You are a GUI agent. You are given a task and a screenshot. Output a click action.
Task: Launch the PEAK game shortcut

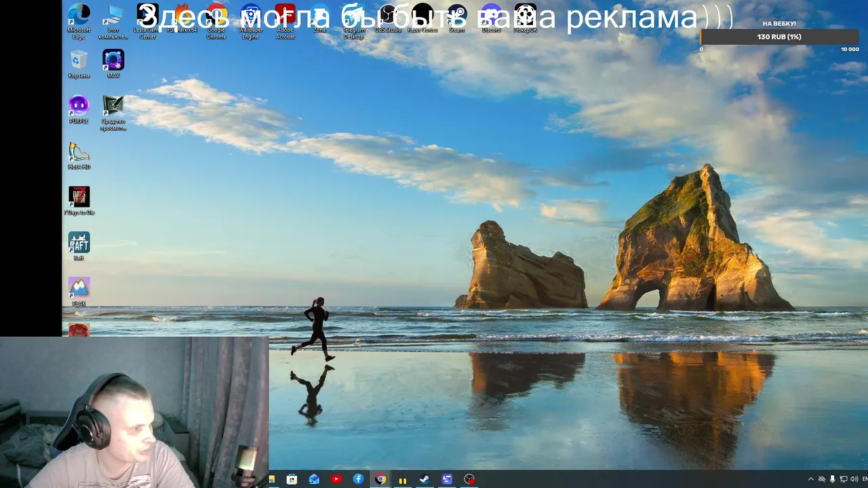tap(79, 291)
